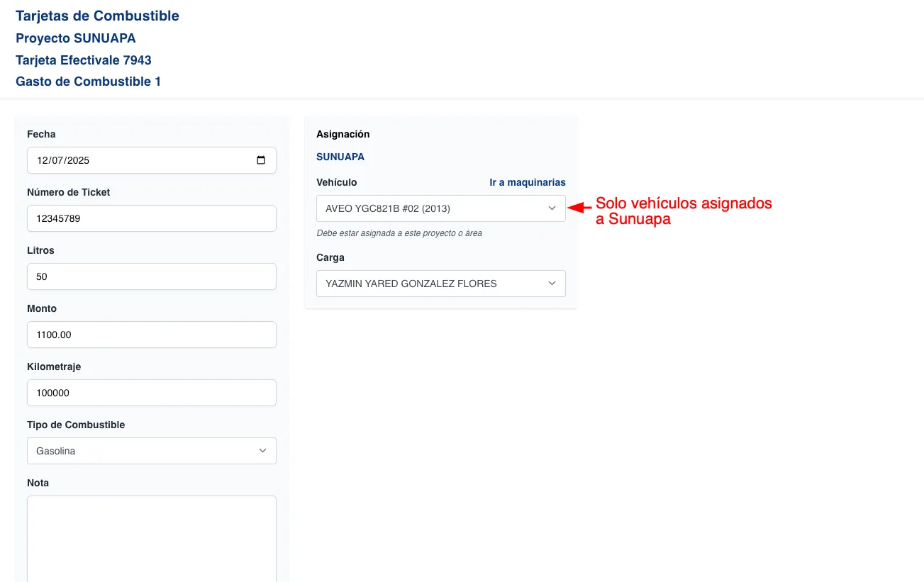
Task: Open the calendar picker in Fecha field
Action: click(x=261, y=160)
